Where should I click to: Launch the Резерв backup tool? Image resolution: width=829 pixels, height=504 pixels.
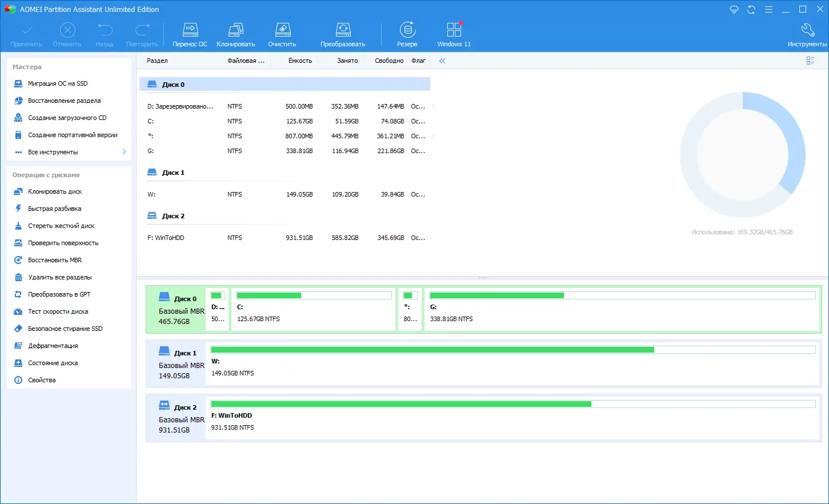(x=407, y=35)
